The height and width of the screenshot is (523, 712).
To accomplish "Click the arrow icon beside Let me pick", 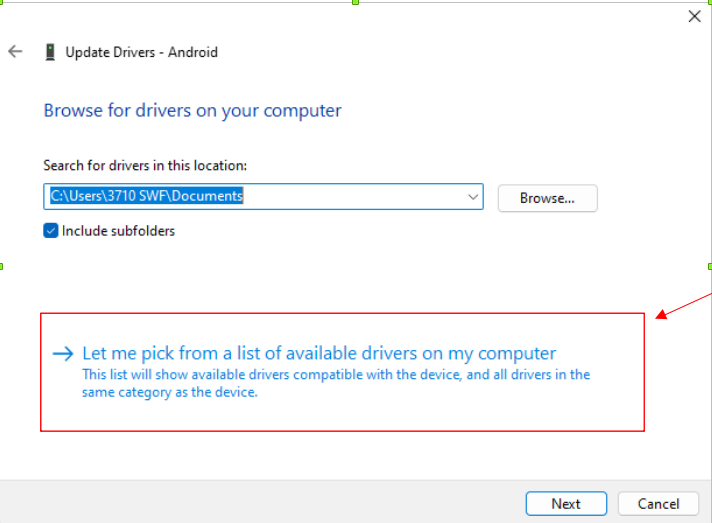I will [x=63, y=354].
